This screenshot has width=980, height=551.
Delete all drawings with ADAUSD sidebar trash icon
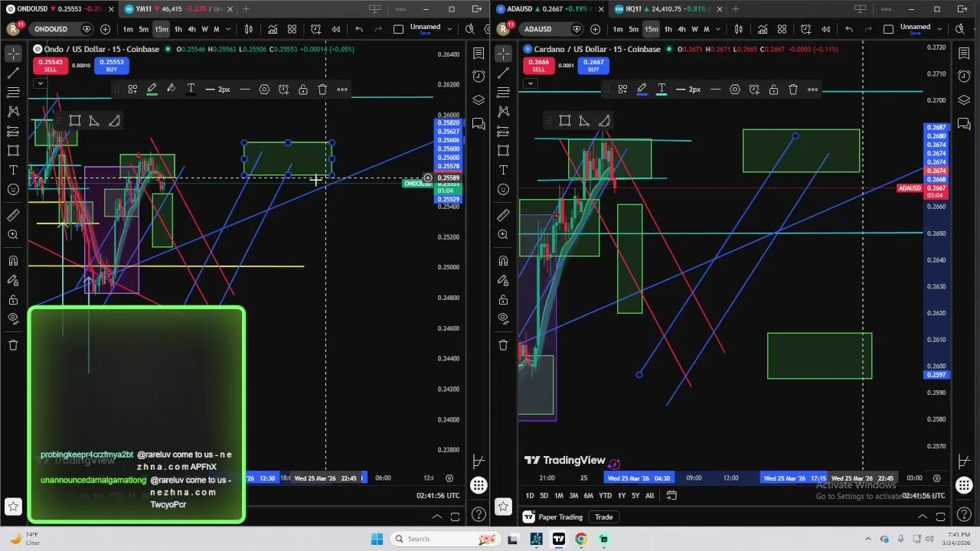pos(503,345)
